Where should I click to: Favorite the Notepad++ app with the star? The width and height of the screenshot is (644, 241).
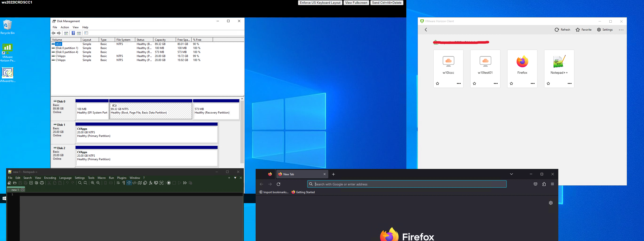(548, 84)
